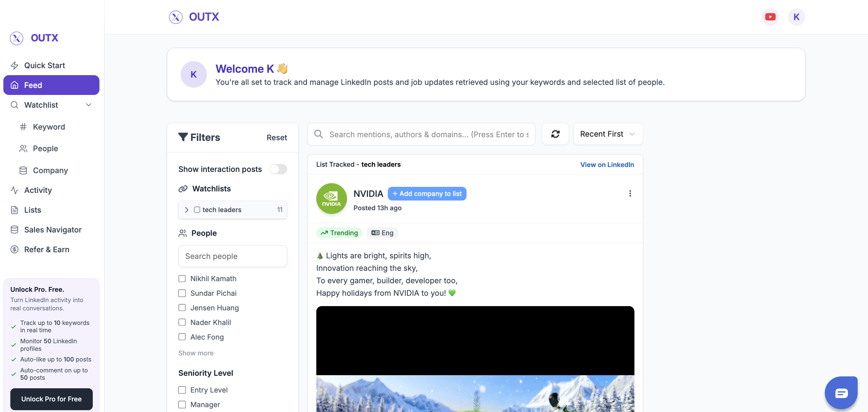Open Sales Navigator in sidebar

point(53,230)
